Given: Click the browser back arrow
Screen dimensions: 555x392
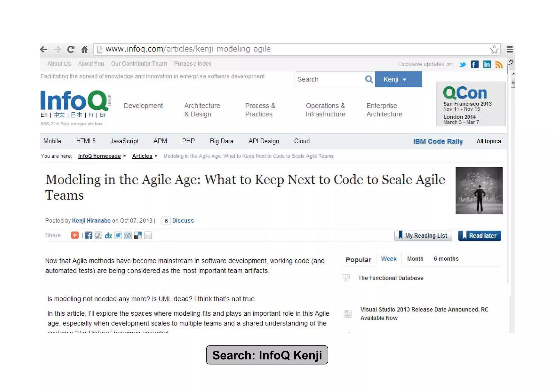Looking at the screenshot, I should tap(44, 49).
